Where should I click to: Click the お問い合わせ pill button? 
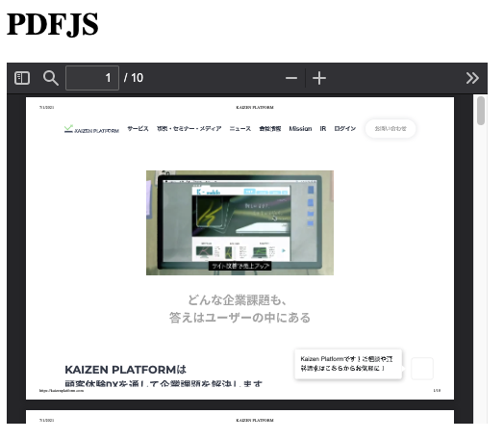pos(391,129)
